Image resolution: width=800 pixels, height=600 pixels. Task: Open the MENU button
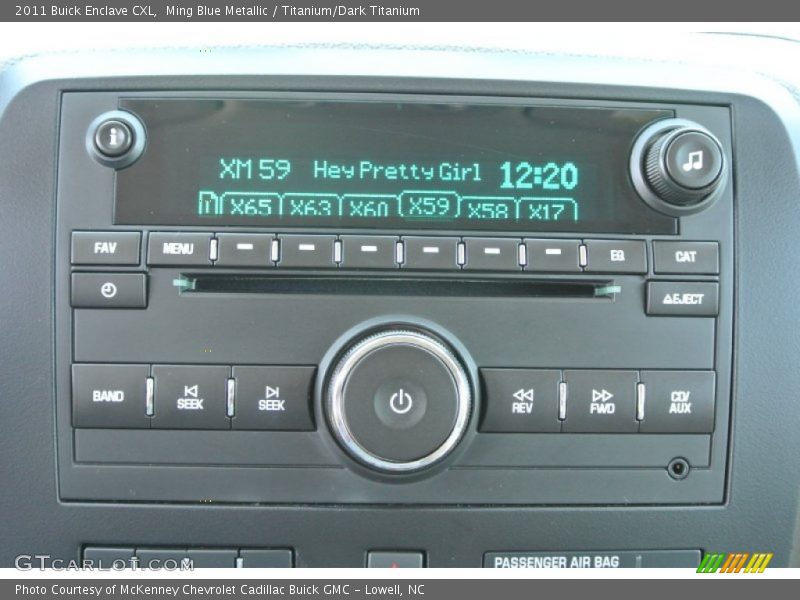point(178,249)
